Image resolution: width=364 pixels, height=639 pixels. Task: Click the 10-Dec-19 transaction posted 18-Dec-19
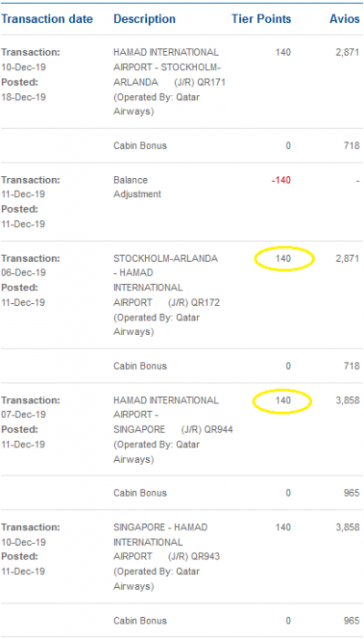click(x=31, y=75)
